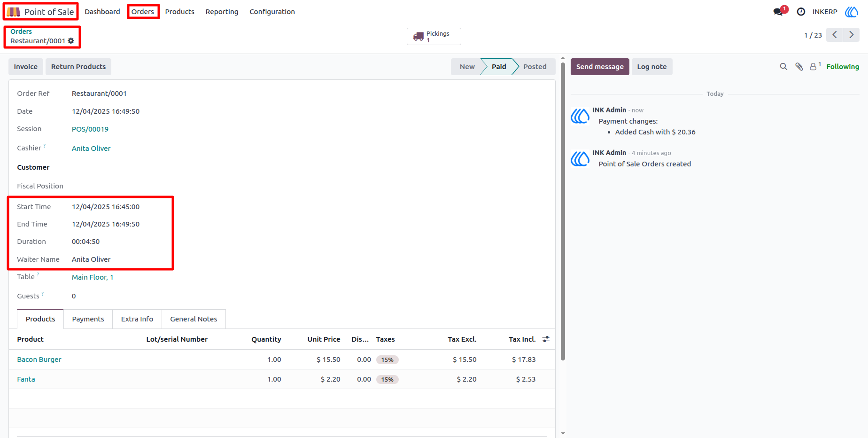Screen dimensions: 868x438
Task: Open the Dashboard menu
Action: 102,12
